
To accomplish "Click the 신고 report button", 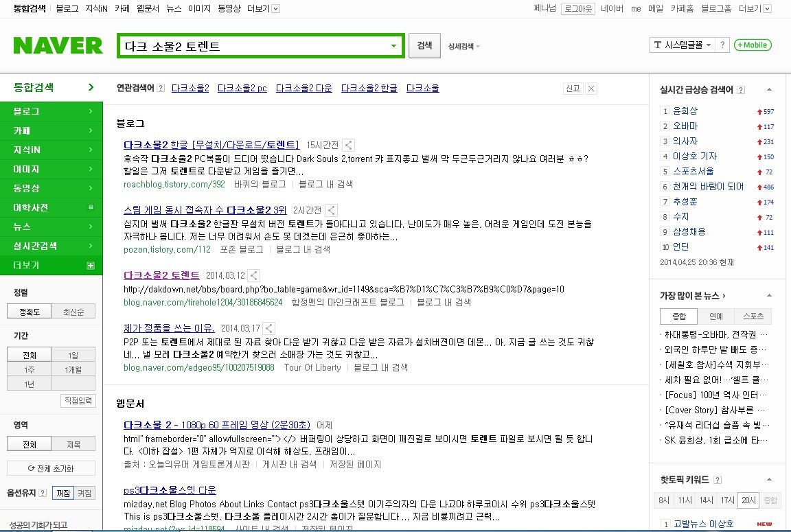I will (x=573, y=89).
